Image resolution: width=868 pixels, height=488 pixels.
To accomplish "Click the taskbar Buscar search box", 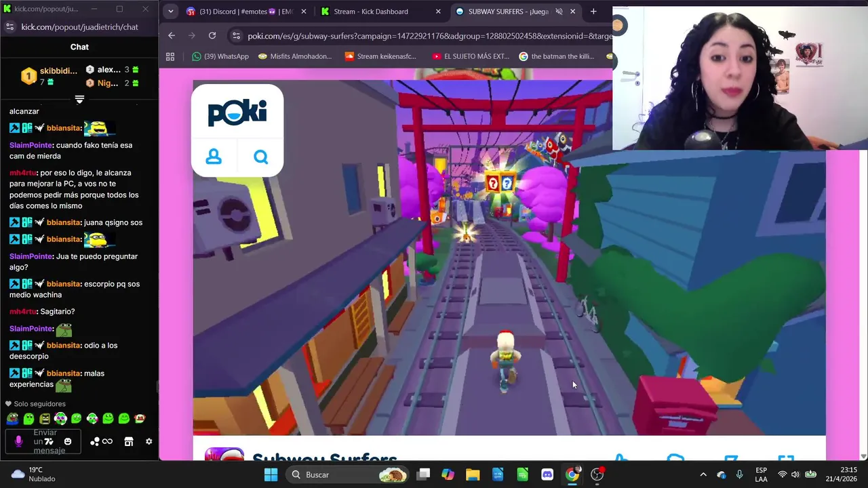I will pyautogui.click(x=347, y=474).
